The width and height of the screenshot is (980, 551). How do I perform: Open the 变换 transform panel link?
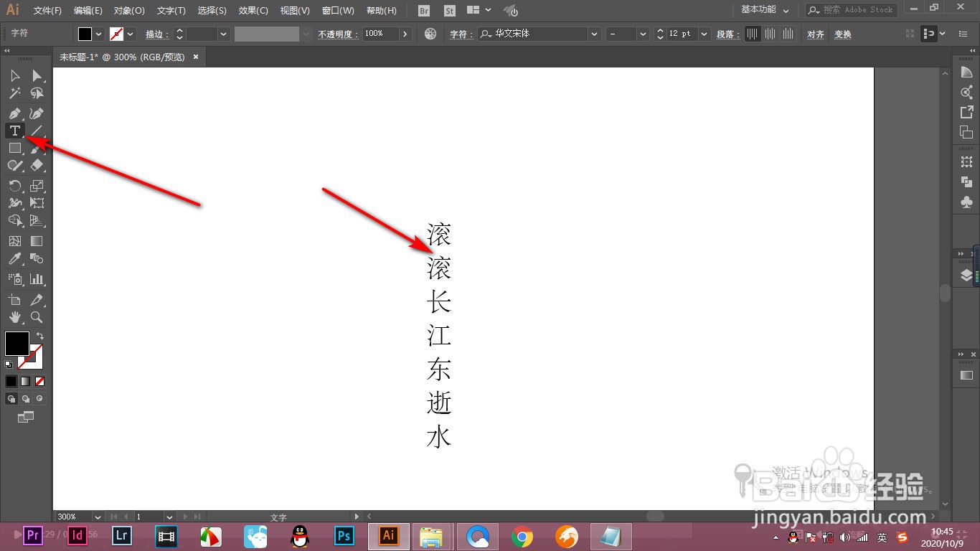[x=842, y=34]
